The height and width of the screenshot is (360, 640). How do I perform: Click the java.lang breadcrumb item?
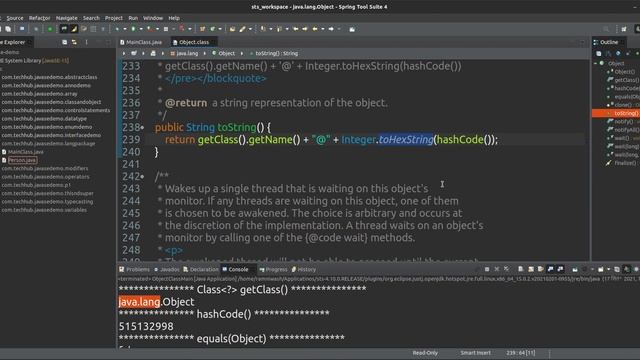(184, 53)
